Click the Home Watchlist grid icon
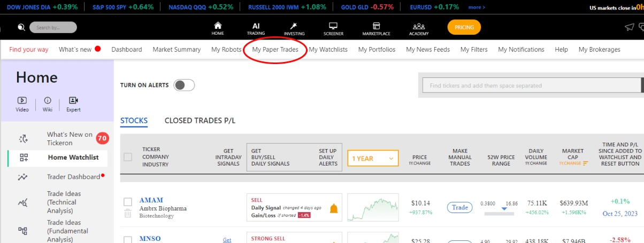The height and width of the screenshot is (243, 644). pos(23,158)
